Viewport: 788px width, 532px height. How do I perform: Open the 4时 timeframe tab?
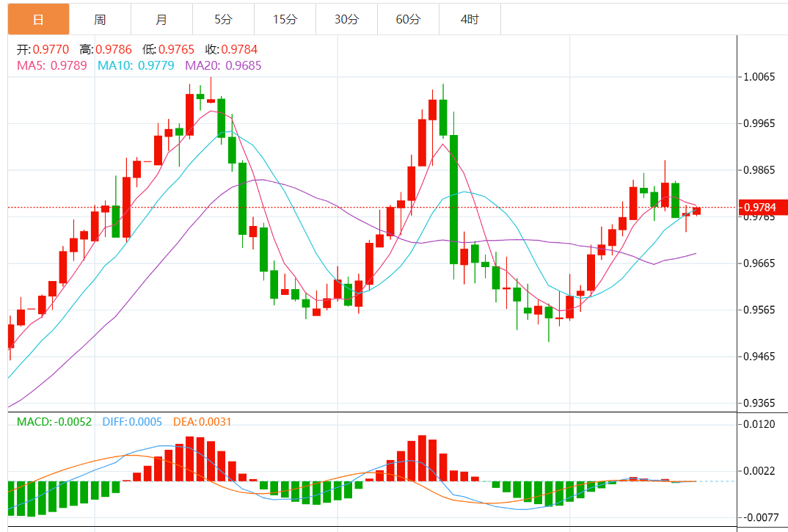pos(470,20)
